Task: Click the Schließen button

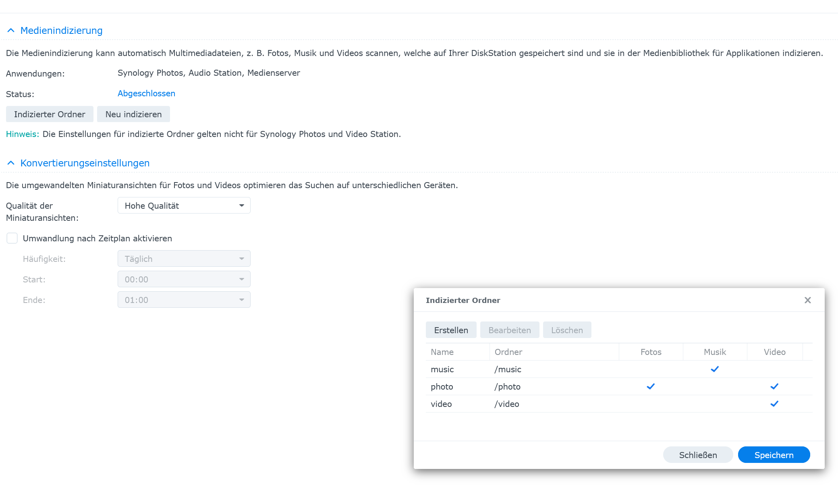Action: click(698, 455)
